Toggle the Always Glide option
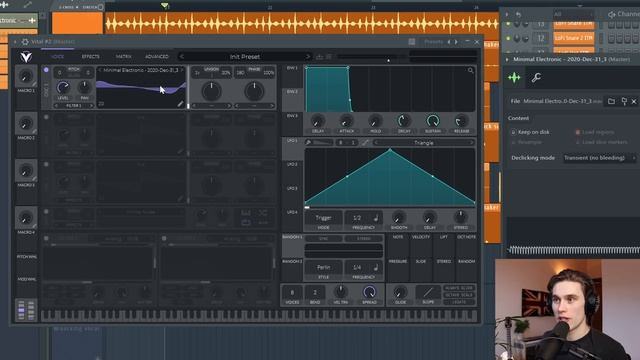 click(459, 288)
